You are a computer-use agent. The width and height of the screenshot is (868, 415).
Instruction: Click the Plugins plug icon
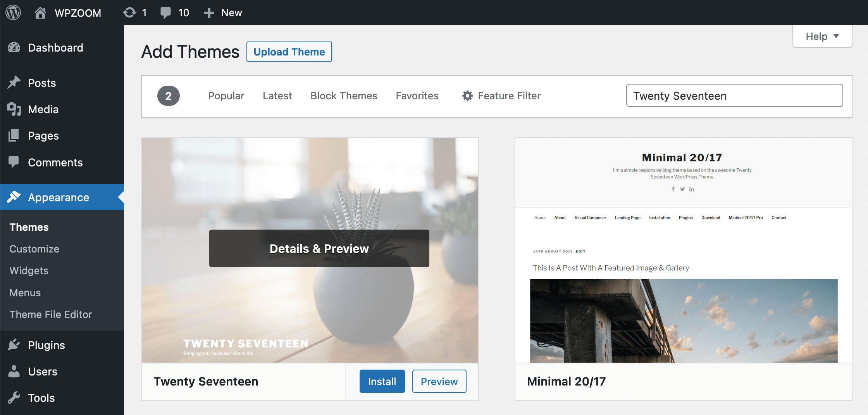click(x=14, y=345)
